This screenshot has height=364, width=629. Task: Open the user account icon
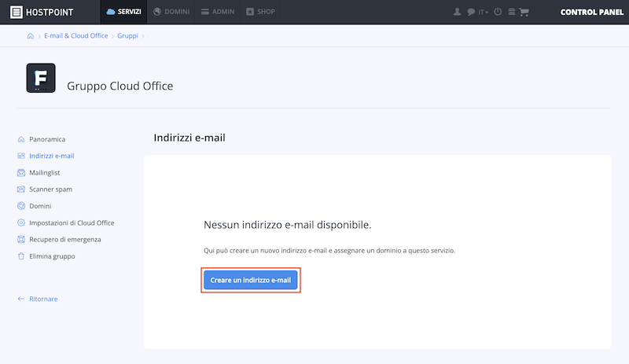click(x=457, y=12)
